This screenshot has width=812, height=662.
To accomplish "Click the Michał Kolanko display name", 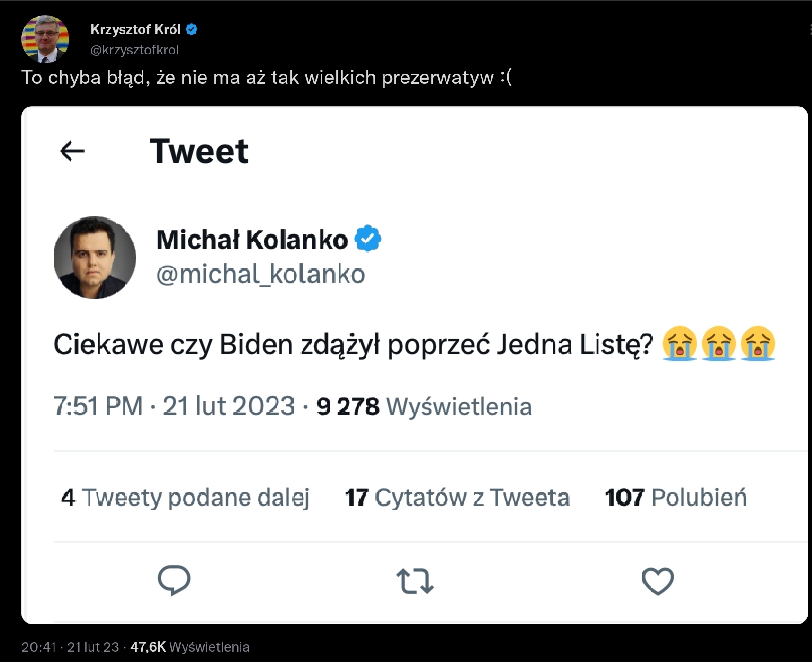I will click(x=252, y=239).
